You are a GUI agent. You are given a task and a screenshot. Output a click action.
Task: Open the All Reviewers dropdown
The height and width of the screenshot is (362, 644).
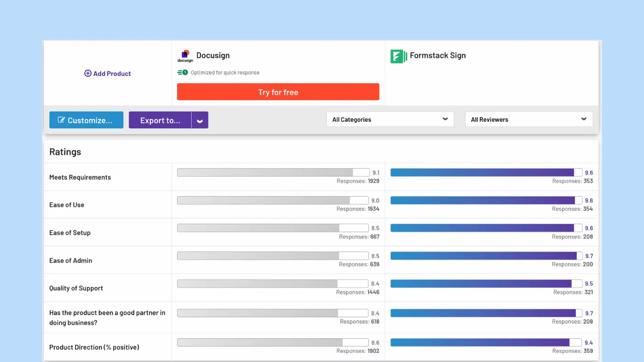click(x=528, y=119)
